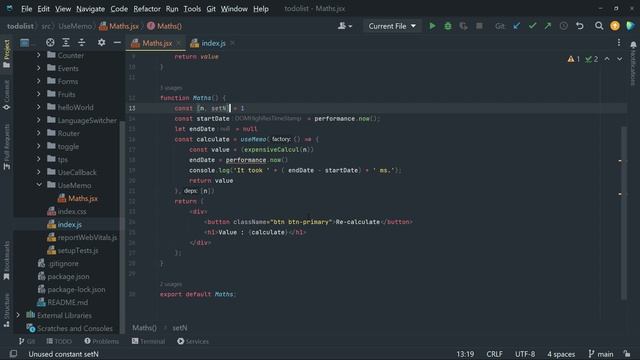Run with coverage icon in toolbar

tap(463, 26)
